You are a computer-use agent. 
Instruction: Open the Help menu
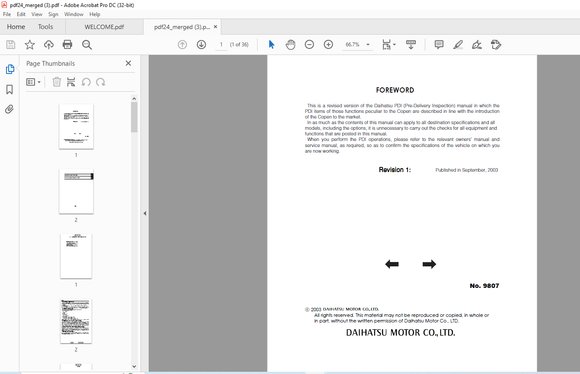pos(95,14)
